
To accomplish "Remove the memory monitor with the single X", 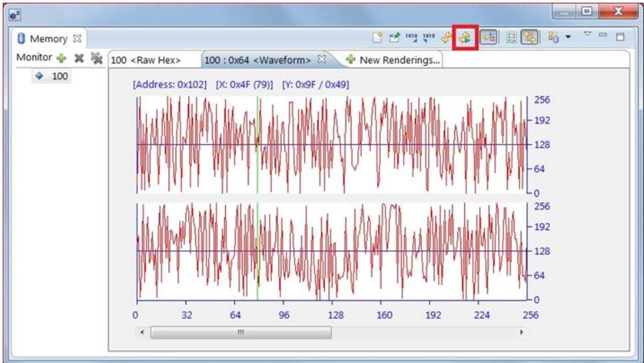I will 79,58.
